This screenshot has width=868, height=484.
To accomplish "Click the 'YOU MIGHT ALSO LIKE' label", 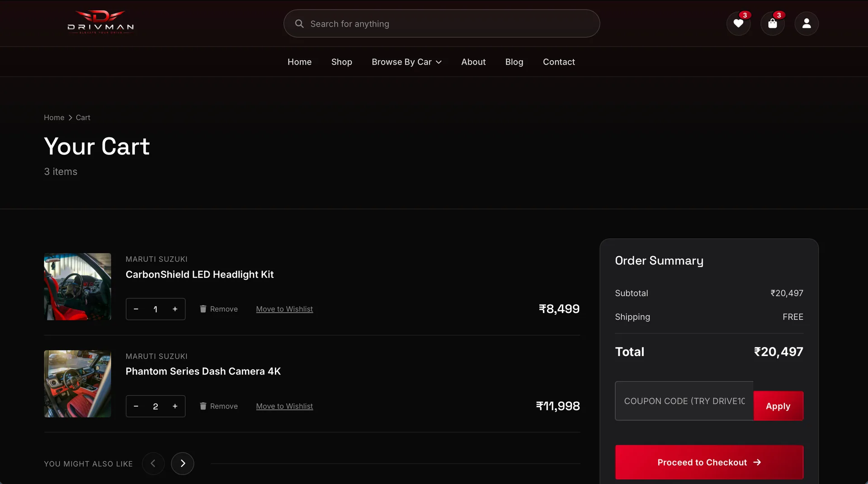I will (88, 464).
